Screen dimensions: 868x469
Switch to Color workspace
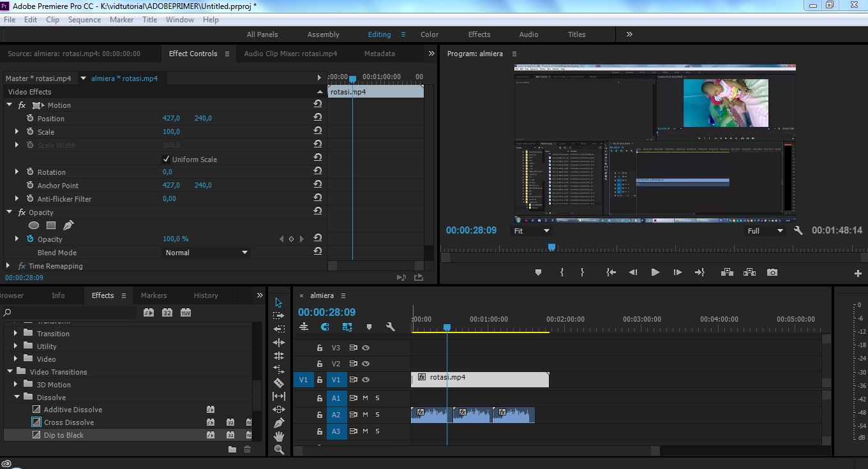(x=430, y=34)
